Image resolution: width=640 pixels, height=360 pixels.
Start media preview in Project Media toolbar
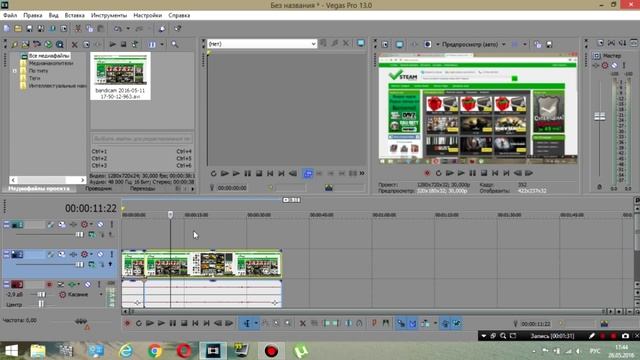pos(112,44)
